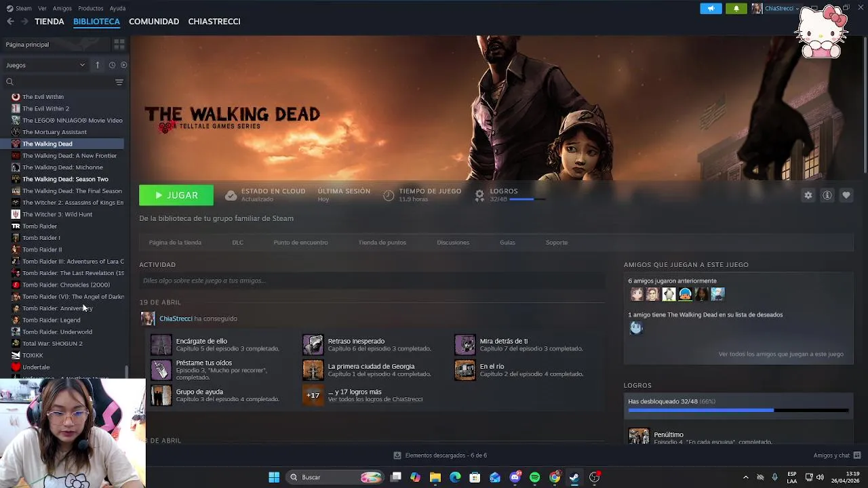Image resolution: width=868 pixels, height=488 pixels.
Task: Open Google Chrome from the taskbar
Action: click(555, 477)
